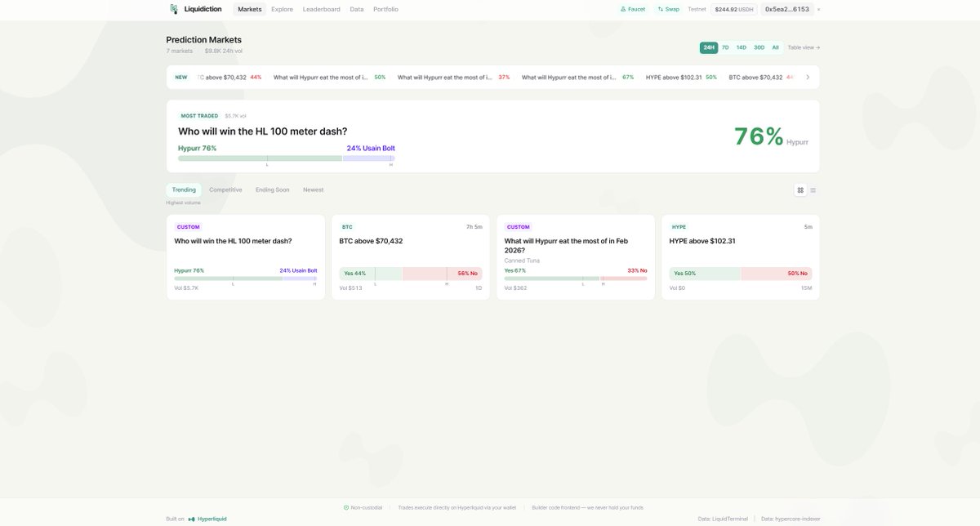Screen dimensions: 980x526
Task: Click Yes 50% on HYPE card
Action: coord(705,274)
